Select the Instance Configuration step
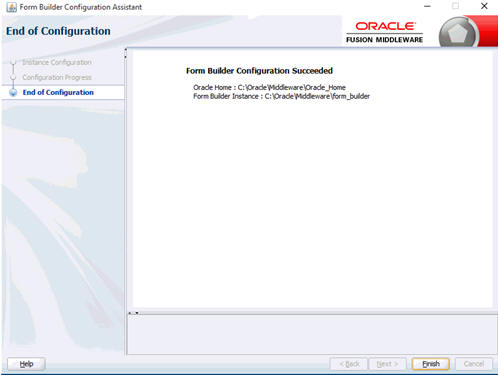The height and width of the screenshot is (375, 498). coord(57,62)
